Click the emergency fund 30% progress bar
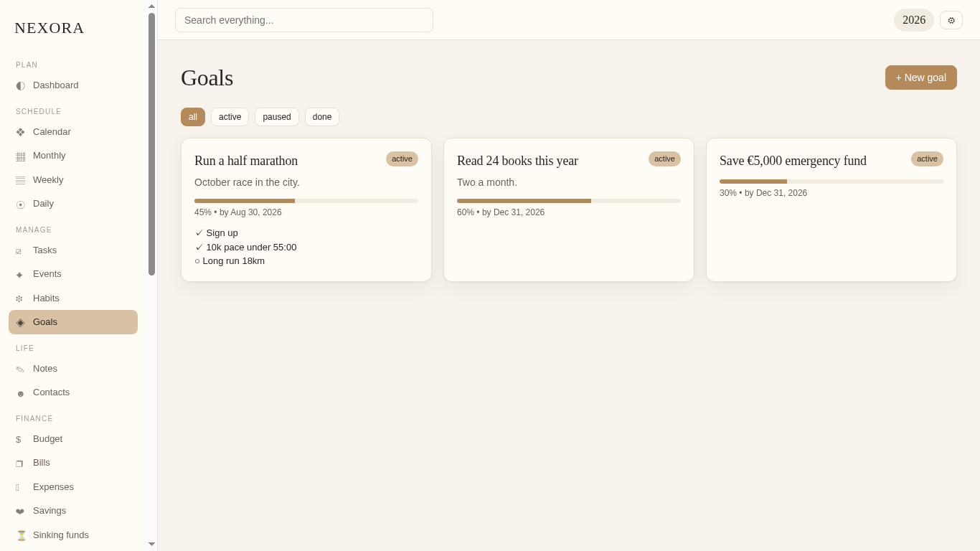The height and width of the screenshot is (551, 980). (831, 182)
